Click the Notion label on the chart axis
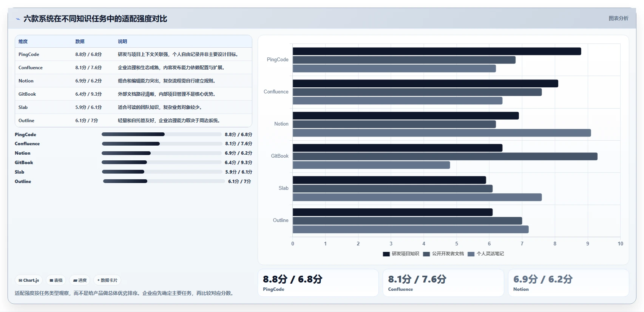This screenshot has width=644, height=312. tap(281, 124)
